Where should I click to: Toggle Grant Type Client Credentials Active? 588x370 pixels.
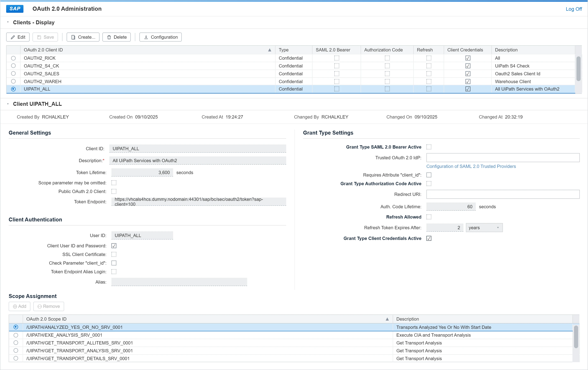coord(429,238)
